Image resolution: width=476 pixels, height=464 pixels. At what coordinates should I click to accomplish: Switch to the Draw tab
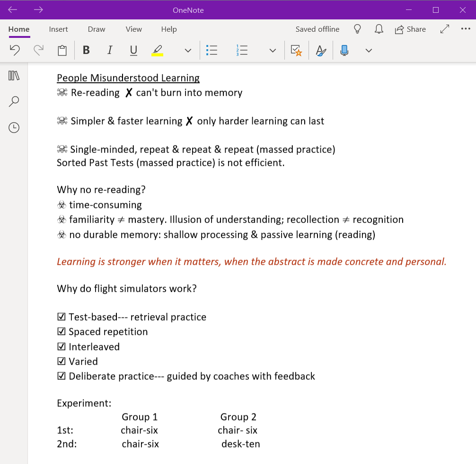pyautogui.click(x=97, y=29)
